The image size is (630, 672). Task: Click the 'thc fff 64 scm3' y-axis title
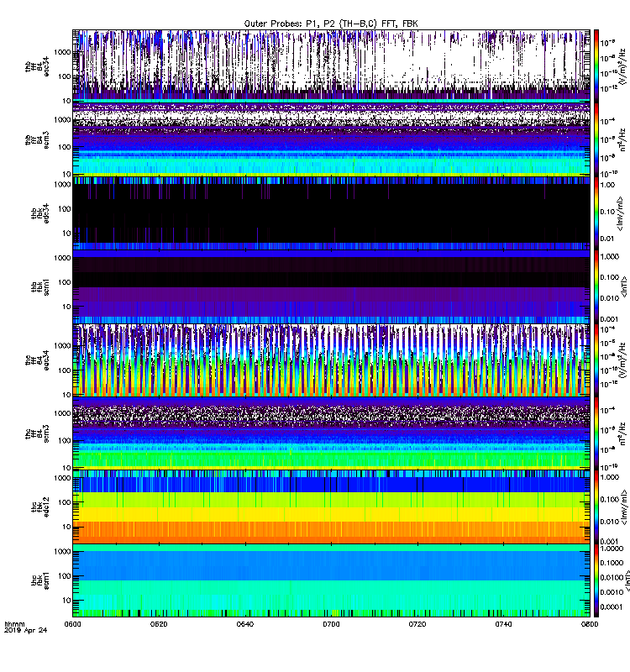click(37, 433)
